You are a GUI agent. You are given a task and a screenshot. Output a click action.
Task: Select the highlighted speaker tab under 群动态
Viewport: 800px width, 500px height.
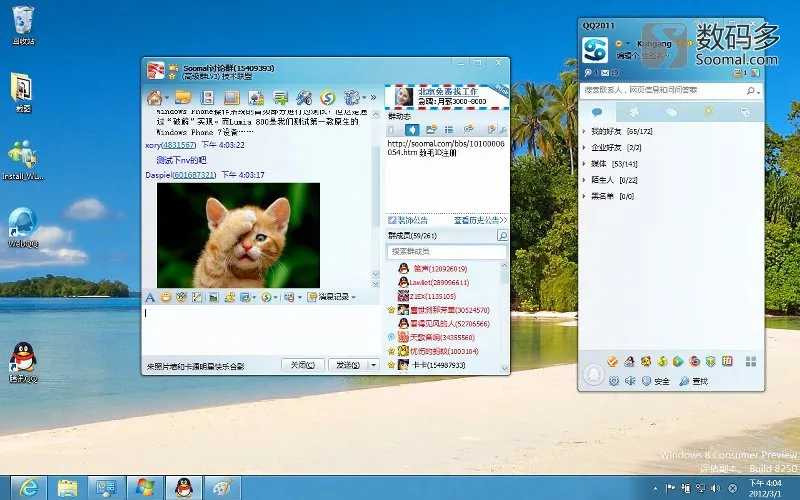click(x=412, y=130)
